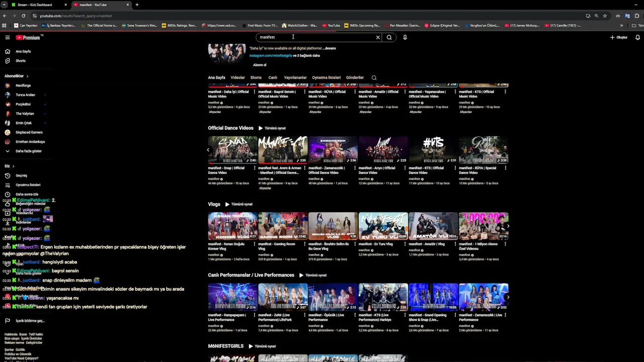Clear the search box with X
Image resolution: width=644 pixels, height=362 pixels.
point(378,37)
